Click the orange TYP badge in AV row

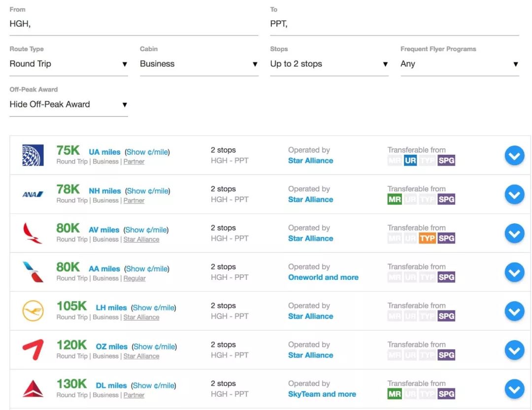point(427,239)
